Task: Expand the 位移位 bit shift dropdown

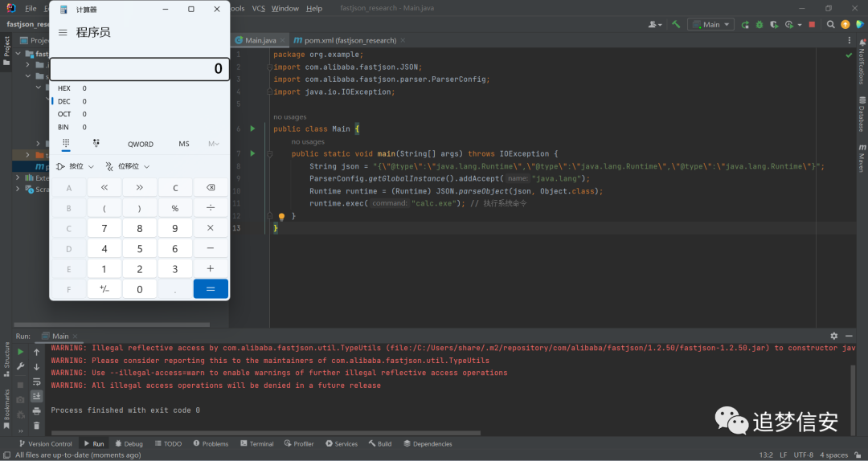Action: 128,166
